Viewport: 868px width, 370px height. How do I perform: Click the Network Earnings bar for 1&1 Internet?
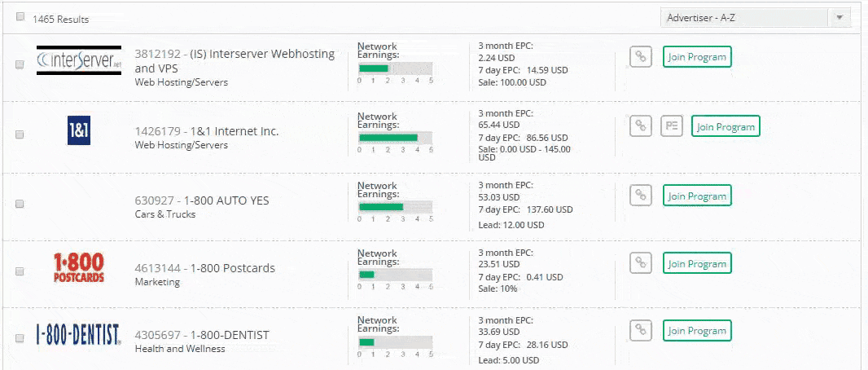(396, 138)
